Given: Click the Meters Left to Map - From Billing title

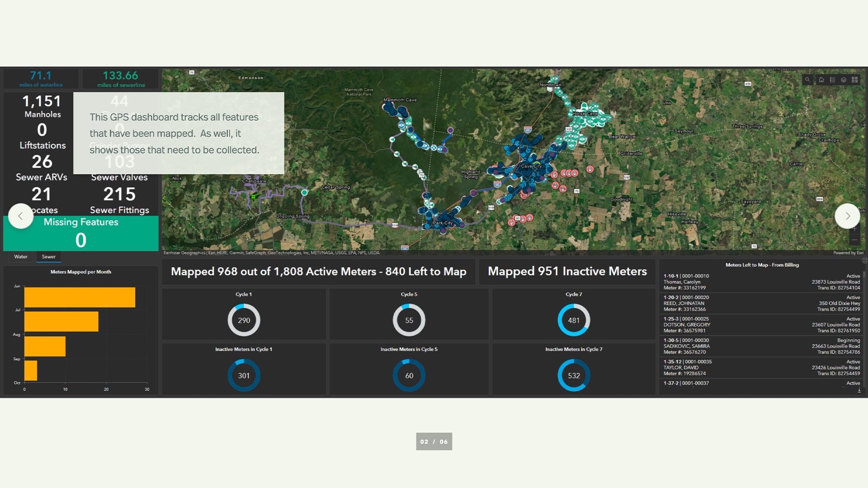Looking at the screenshot, I should pos(762,265).
